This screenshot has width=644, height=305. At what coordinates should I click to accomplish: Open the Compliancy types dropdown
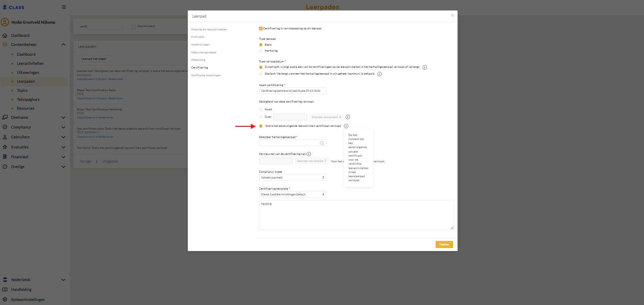coord(292,177)
